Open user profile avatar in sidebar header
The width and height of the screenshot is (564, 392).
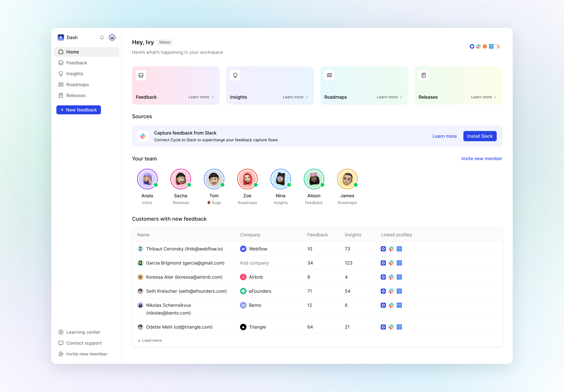[x=112, y=38]
